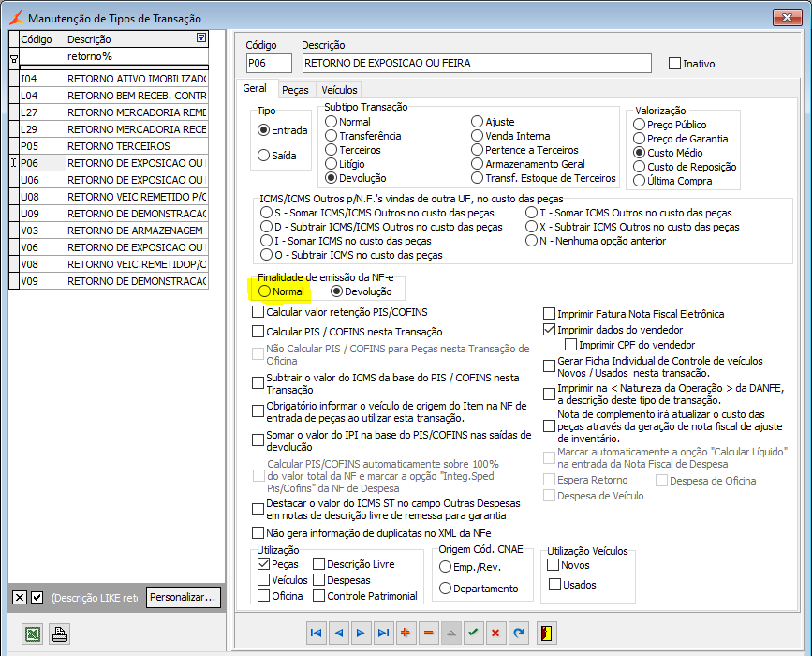812x656 pixels.
Task: Open the Descrição column filter dropdown
Action: (x=201, y=37)
